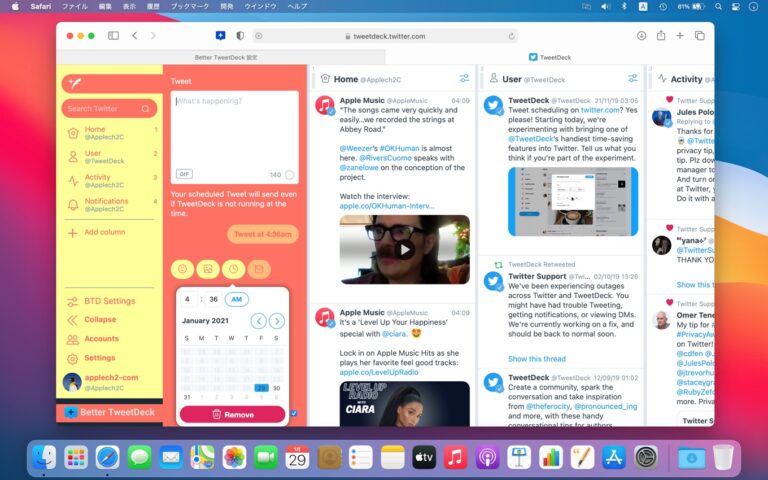The image size is (768, 480).
Task: Click the Safari address bar
Action: [x=385, y=36]
